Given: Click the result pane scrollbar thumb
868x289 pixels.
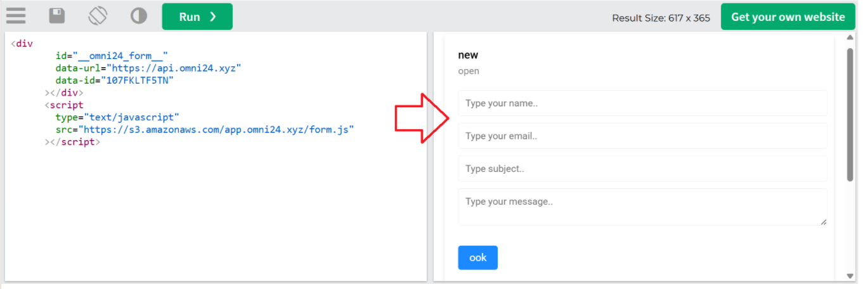Looking at the screenshot, I should point(850,115).
